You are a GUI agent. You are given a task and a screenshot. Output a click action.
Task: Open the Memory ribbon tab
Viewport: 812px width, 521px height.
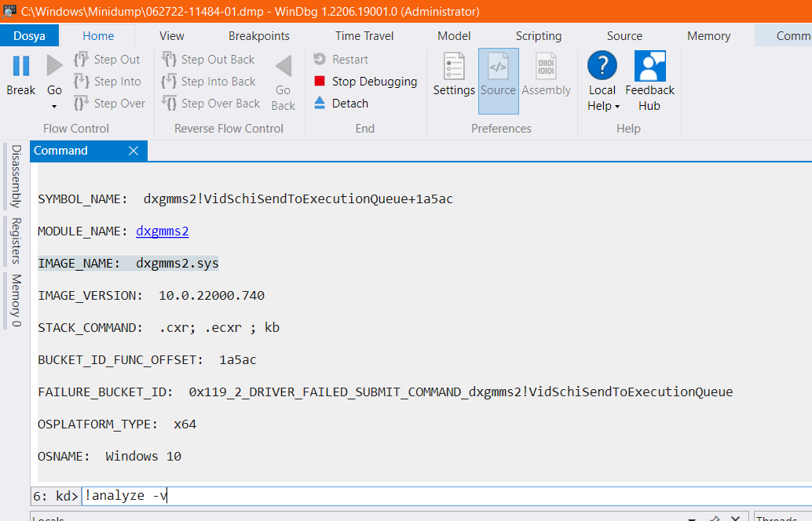(708, 35)
